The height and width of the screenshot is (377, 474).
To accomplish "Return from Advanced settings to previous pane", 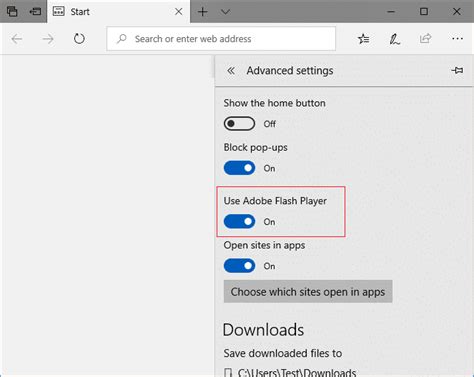I will coord(231,71).
